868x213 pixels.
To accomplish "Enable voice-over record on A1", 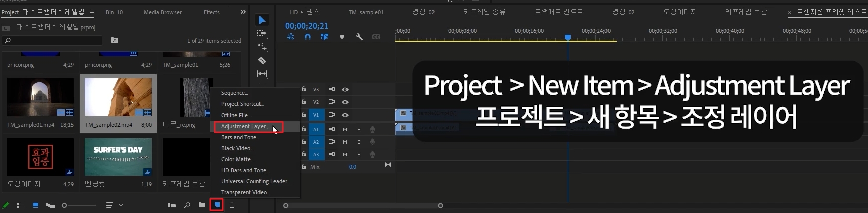I will pyautogui.click(x=372, y=129).
